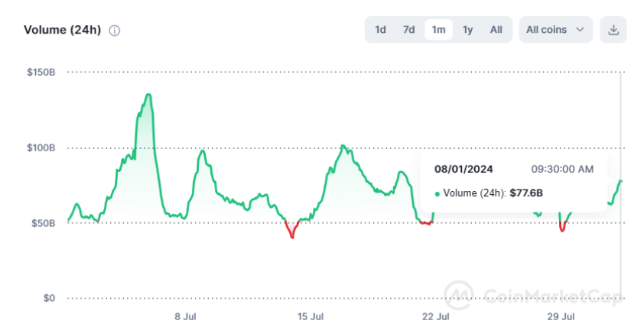The image size is (644, 327).
Task: Click the 22 Jul x-axis label
Action: point(436,316)
